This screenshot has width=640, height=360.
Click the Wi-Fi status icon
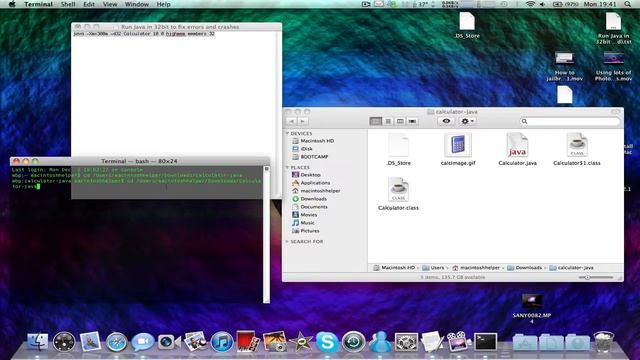pos(530,4)
